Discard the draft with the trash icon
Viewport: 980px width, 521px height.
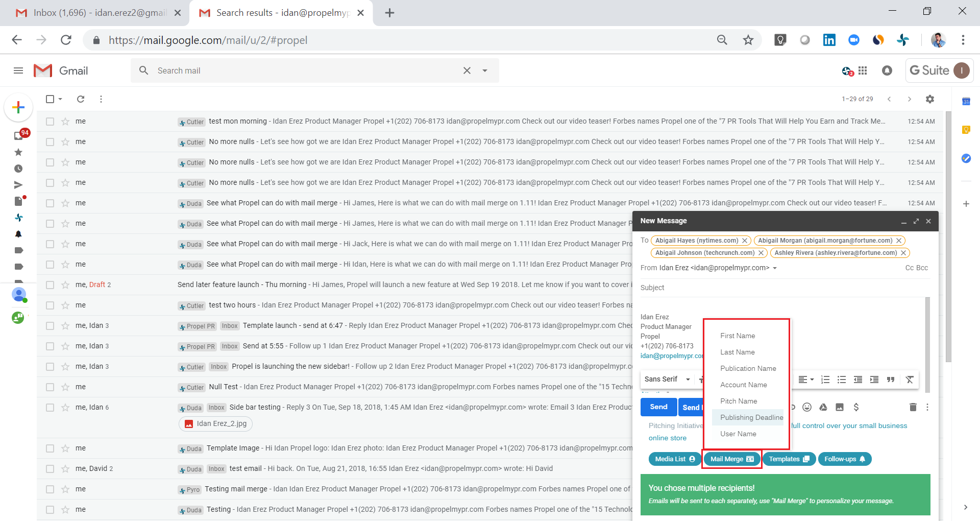pyautogui.click(x=913, y=407)
